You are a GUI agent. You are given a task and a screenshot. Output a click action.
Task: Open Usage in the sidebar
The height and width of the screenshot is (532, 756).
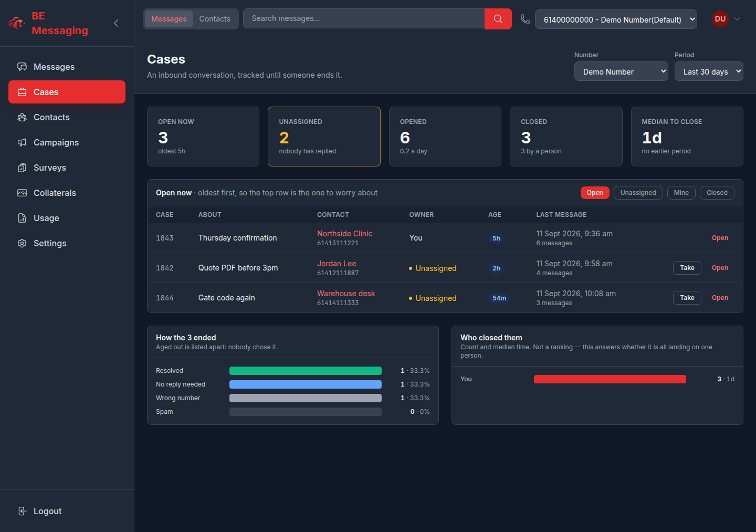(x=67, y=218)
